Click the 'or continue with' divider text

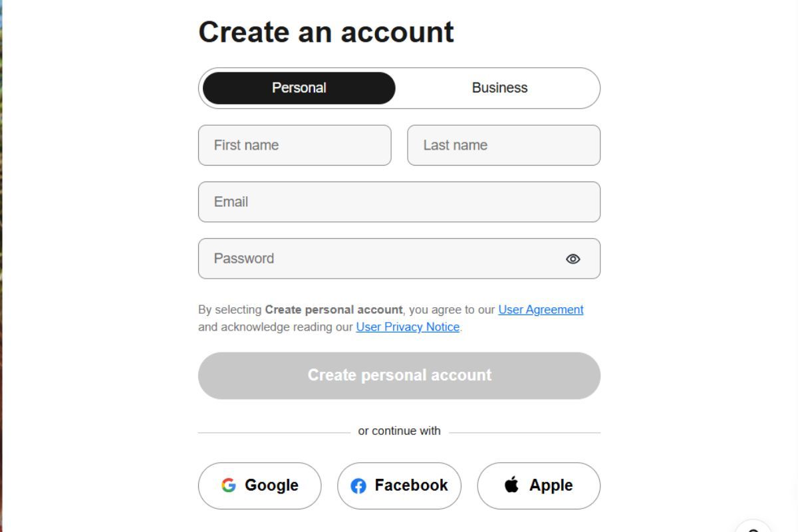pos(399,431)
